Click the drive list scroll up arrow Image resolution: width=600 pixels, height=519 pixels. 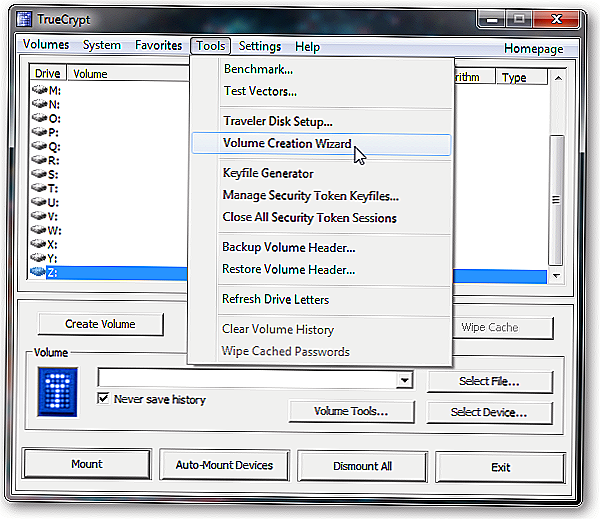coord(558,78)
